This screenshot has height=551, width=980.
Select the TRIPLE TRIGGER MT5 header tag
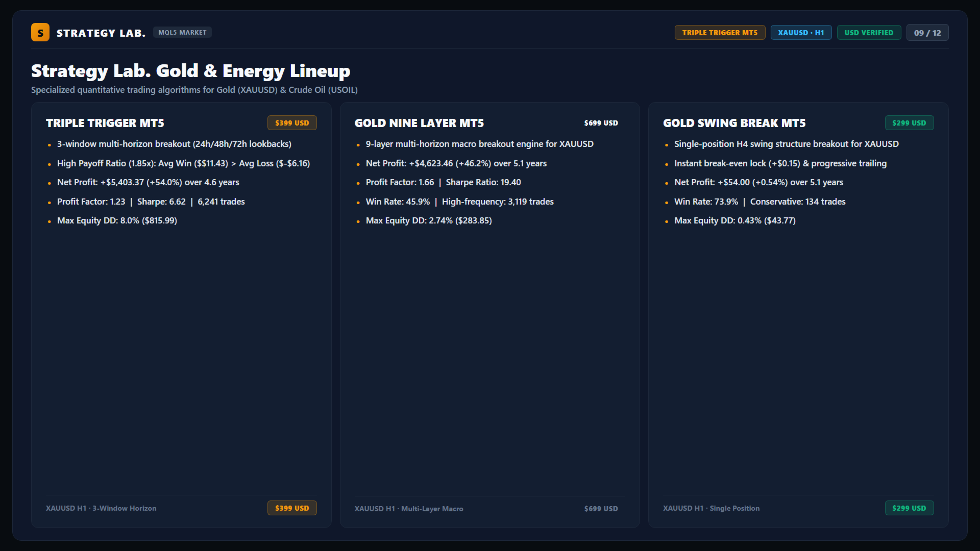point(720,33)
